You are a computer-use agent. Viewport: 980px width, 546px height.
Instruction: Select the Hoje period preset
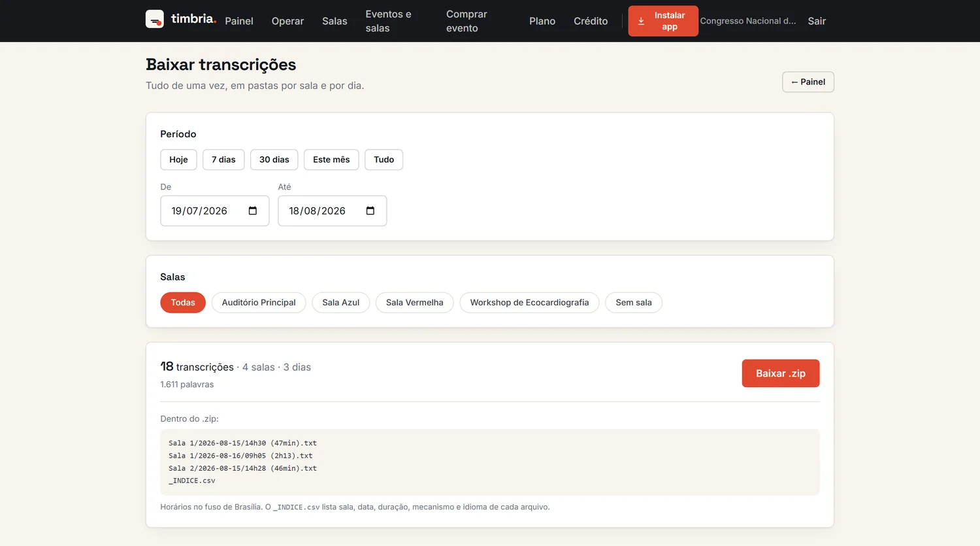178,160
